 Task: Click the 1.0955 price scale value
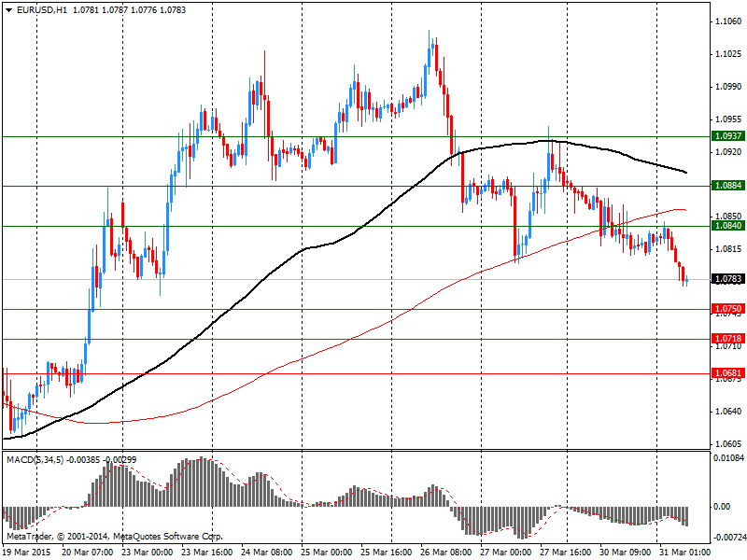[728, 119]
